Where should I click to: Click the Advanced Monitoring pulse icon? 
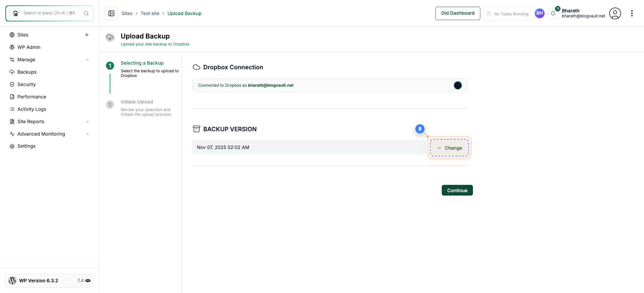click(x=12, y=134)
